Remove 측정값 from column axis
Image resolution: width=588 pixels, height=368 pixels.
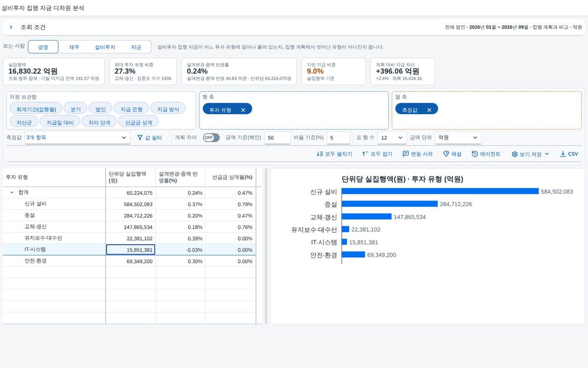point(429,110)
